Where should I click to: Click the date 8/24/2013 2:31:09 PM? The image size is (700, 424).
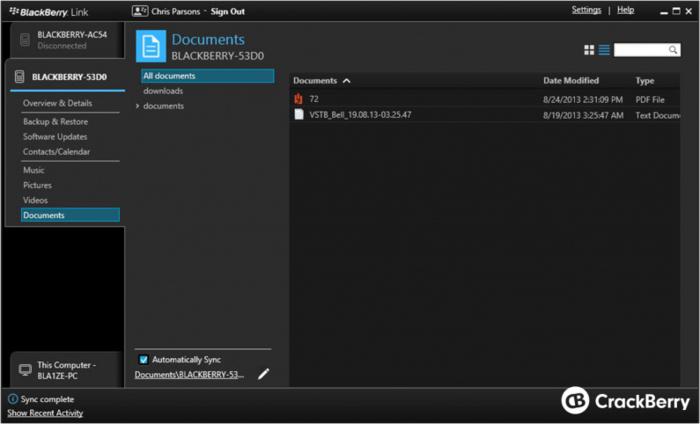click(583, 100)
